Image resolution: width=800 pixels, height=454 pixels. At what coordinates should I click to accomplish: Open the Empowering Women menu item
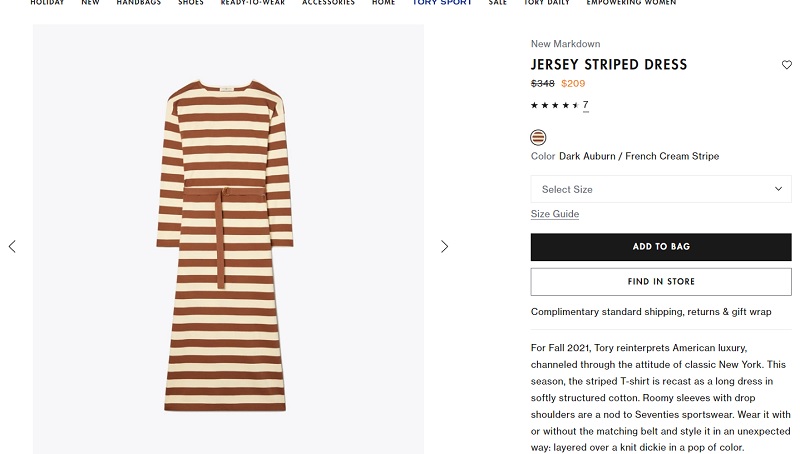(631, 3)
